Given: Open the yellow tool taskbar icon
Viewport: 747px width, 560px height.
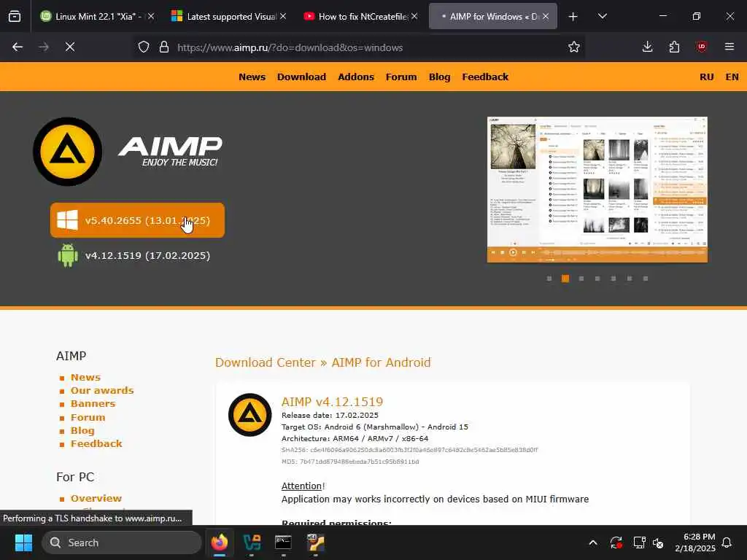Looking at the screenshot, I should [315, 542].
